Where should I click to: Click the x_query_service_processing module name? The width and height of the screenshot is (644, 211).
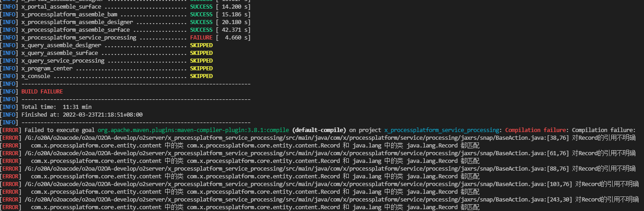(63, 61)
